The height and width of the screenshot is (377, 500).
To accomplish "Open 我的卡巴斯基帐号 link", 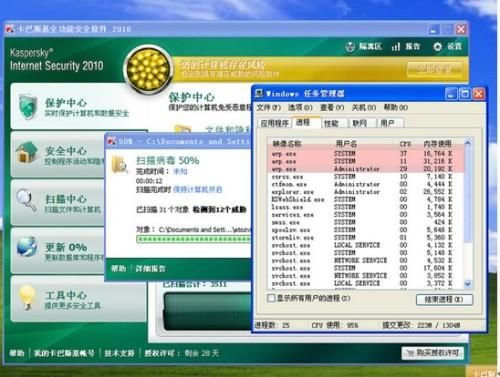I will click(64, 353).
